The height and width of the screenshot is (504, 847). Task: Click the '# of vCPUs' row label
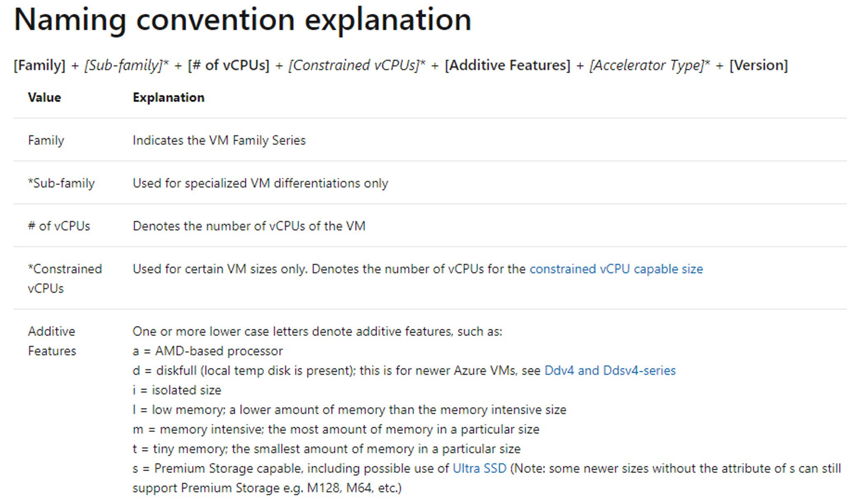coord(59,226)
